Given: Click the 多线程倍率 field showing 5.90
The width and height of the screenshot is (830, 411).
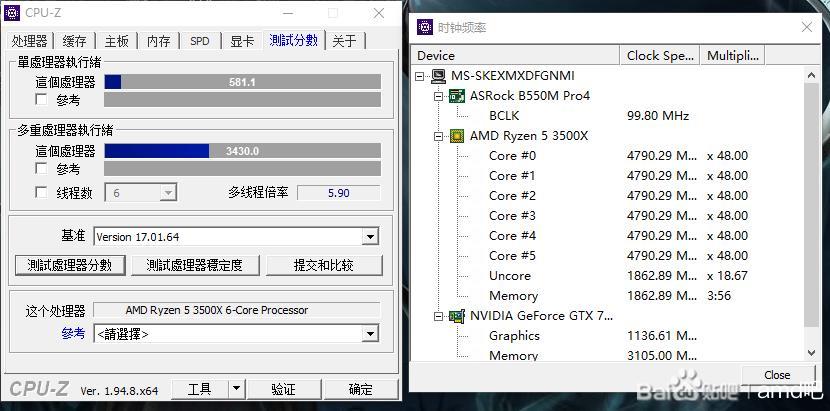Looking at the screenshot, I should (x=339, y=193).
